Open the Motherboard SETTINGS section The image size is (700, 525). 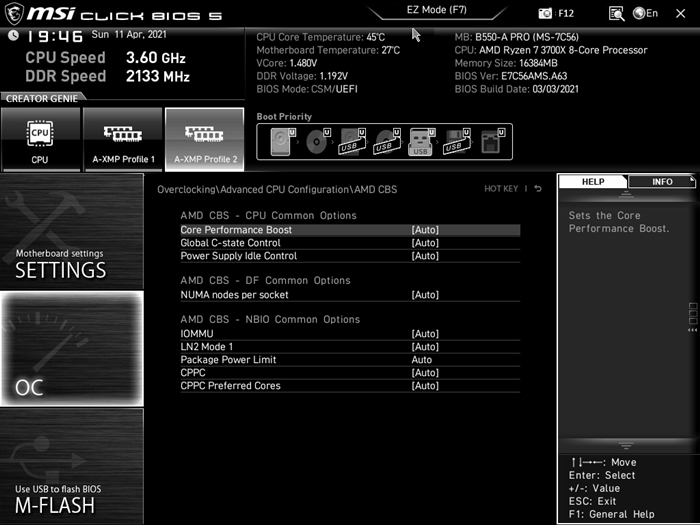coord(72,231)
